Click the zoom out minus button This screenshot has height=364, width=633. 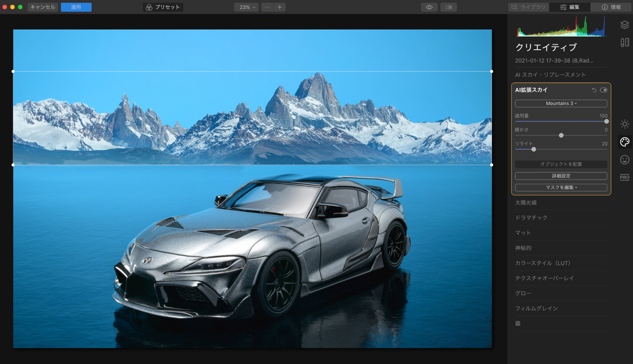click(267, 7)
